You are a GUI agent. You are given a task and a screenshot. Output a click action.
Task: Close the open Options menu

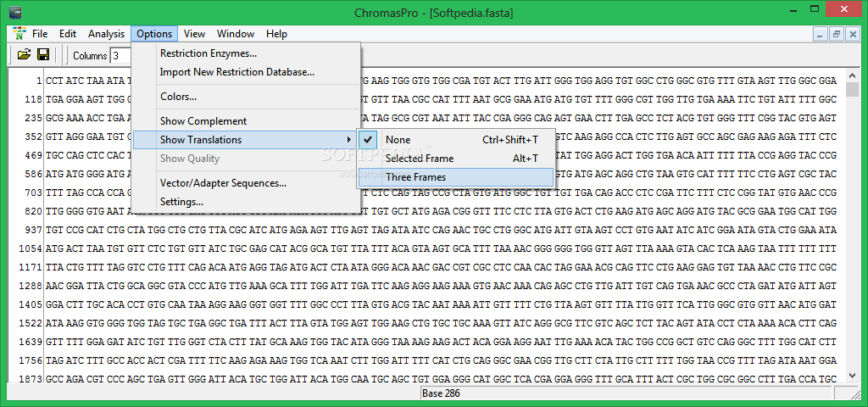pos(154,34)
